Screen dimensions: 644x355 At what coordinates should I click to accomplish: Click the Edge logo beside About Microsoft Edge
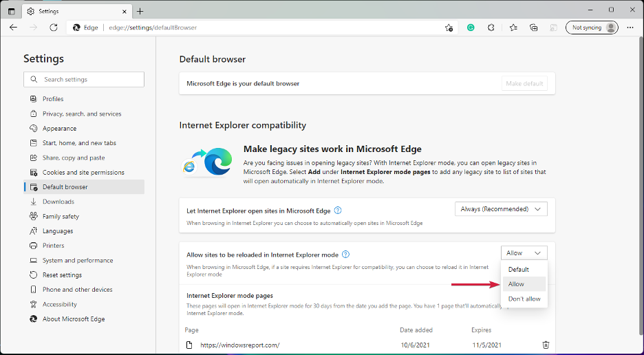[33, 319]
